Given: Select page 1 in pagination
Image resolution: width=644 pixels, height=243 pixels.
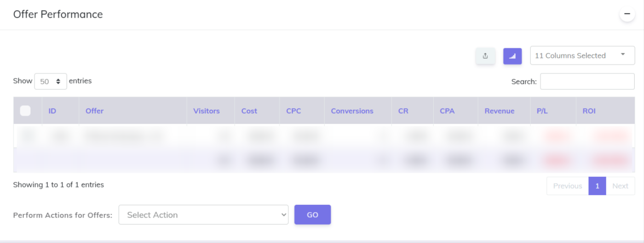Looking at the screenshot, I should coord(597,186).
